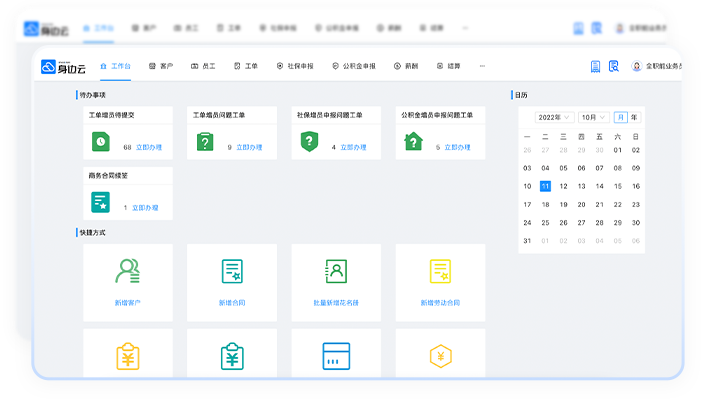
Task: Open the 公积金申报 navigation tab
Action: (x=354, y=66)
